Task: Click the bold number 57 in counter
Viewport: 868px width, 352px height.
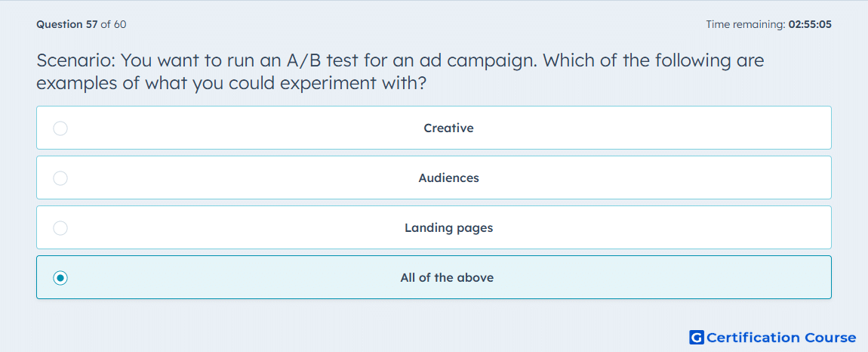Action: pos(91,24)
